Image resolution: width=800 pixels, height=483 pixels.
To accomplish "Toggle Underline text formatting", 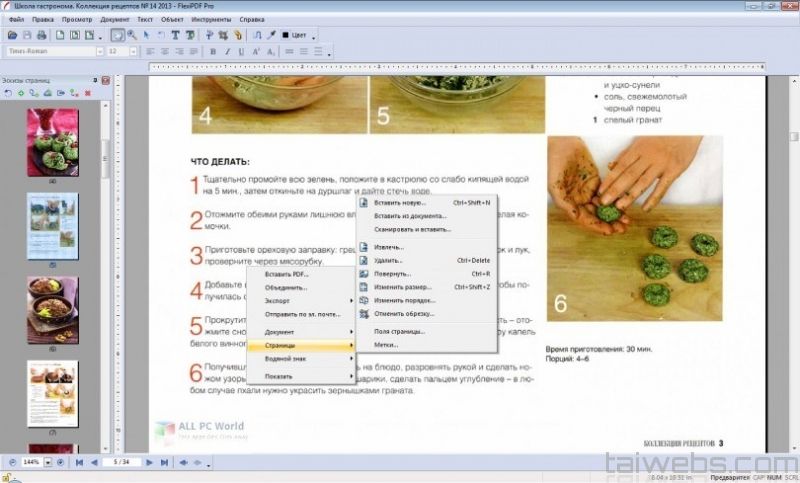I will [241, 51].
